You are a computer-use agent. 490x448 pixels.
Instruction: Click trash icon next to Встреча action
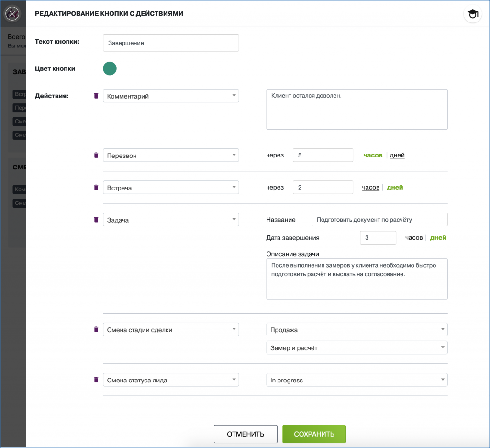(96, 188)
